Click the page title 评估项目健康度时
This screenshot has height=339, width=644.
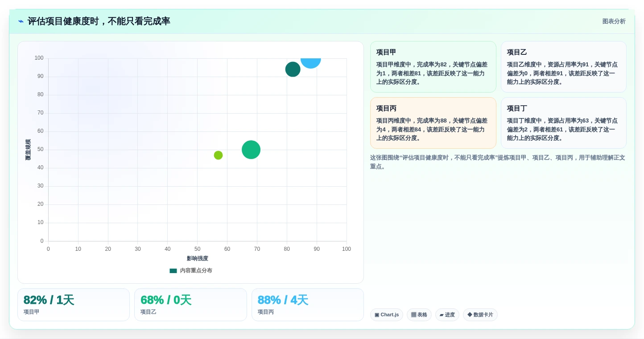99,21
